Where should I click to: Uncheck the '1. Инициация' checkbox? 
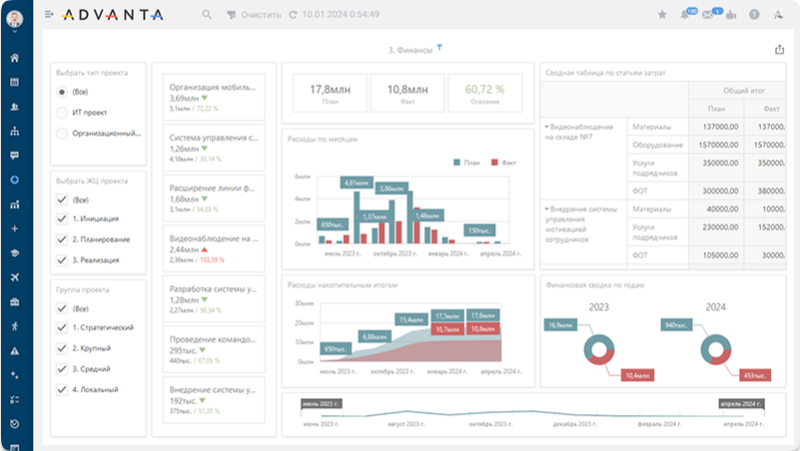[62, 220]
